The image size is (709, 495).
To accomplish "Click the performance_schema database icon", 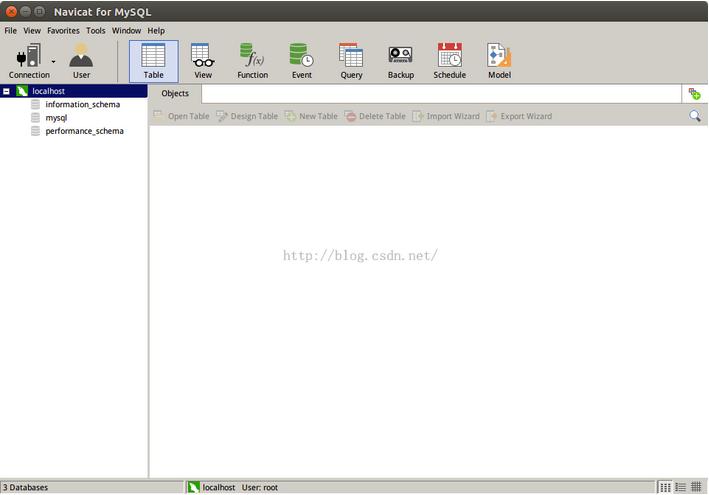I will [x=35, y=131].
